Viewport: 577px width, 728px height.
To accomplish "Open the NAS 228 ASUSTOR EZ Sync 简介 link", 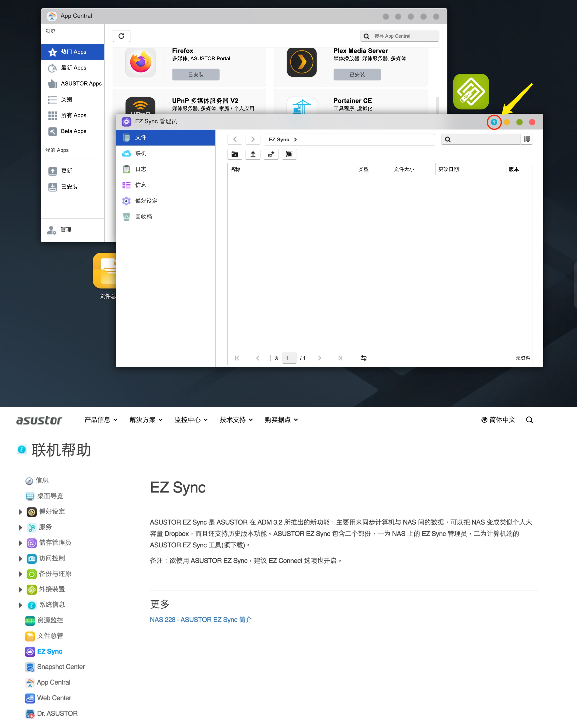I will coord(201,620).
